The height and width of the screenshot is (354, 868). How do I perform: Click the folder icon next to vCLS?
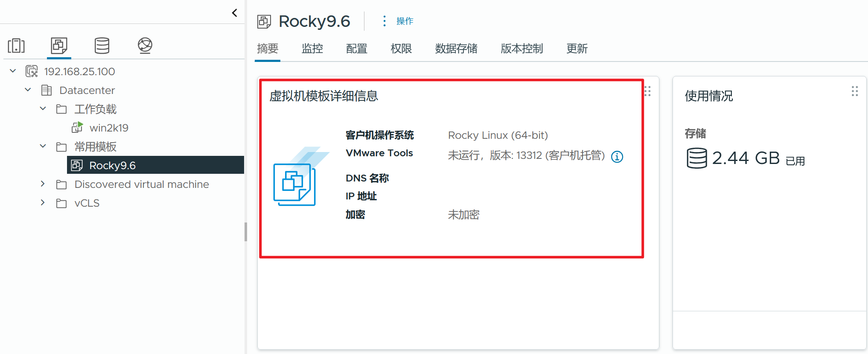(x=61, y=203)
